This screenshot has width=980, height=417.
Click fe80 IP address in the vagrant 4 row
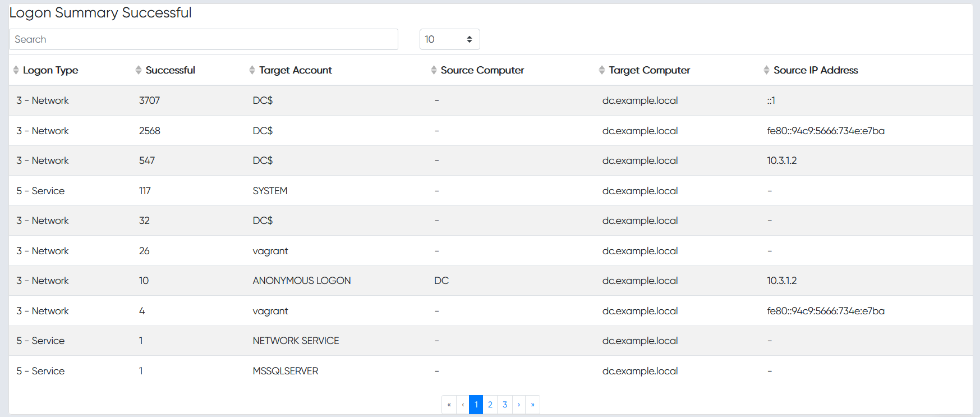tap(826, 311)
